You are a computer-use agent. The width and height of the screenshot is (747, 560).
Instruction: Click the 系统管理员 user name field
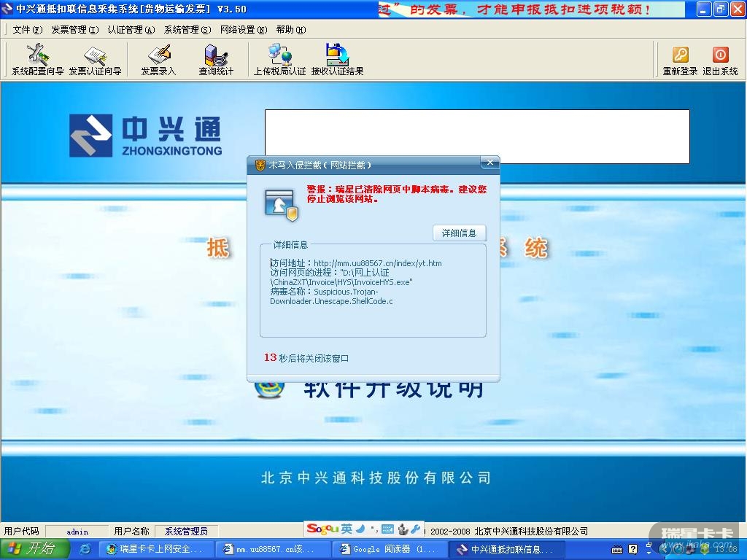coord(186,532)
